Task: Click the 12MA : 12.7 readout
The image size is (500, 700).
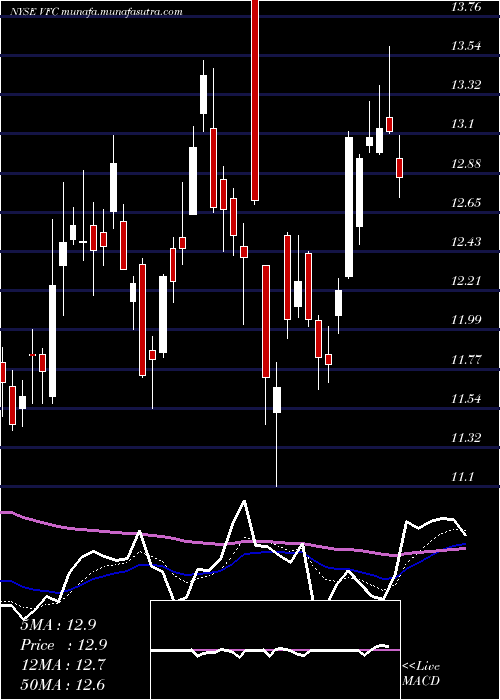Action: point(63,665)
